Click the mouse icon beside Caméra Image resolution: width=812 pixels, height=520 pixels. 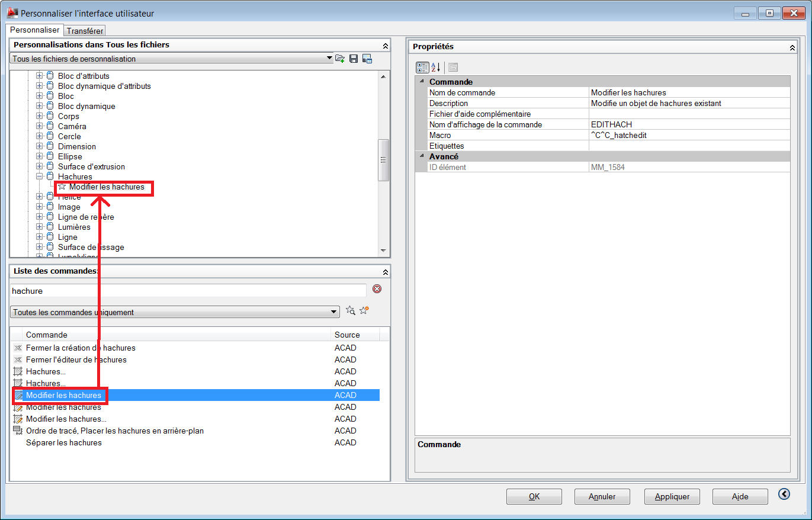click(x=50, y=126)
